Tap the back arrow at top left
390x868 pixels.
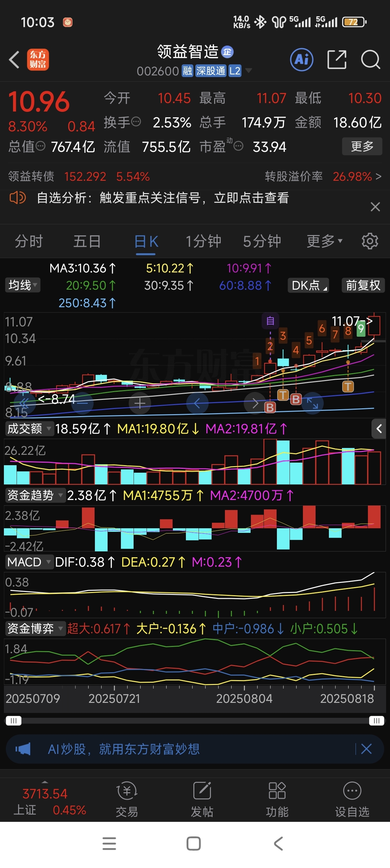[14, 59]
